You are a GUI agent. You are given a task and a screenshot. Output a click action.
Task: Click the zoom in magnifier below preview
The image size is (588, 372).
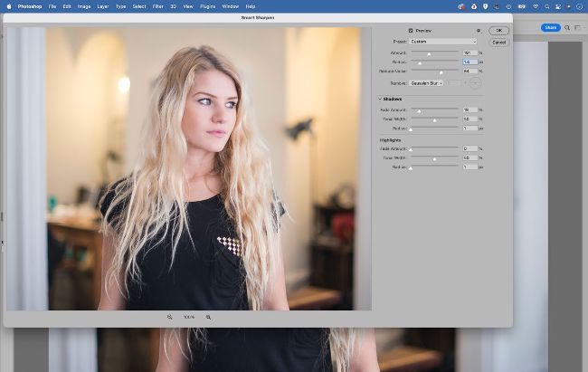[x=208, y=317]
